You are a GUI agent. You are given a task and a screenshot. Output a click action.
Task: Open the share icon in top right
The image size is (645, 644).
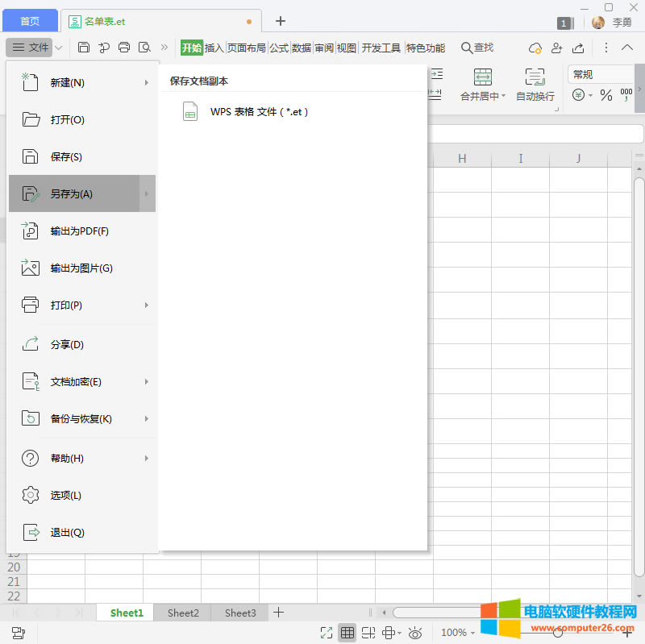coord(578,48)
